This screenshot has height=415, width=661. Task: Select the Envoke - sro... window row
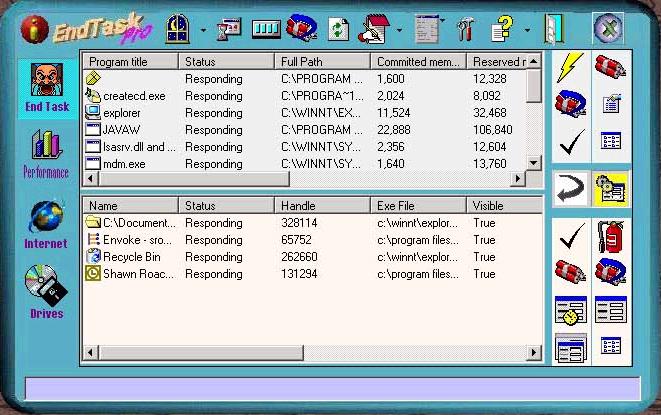312,240
